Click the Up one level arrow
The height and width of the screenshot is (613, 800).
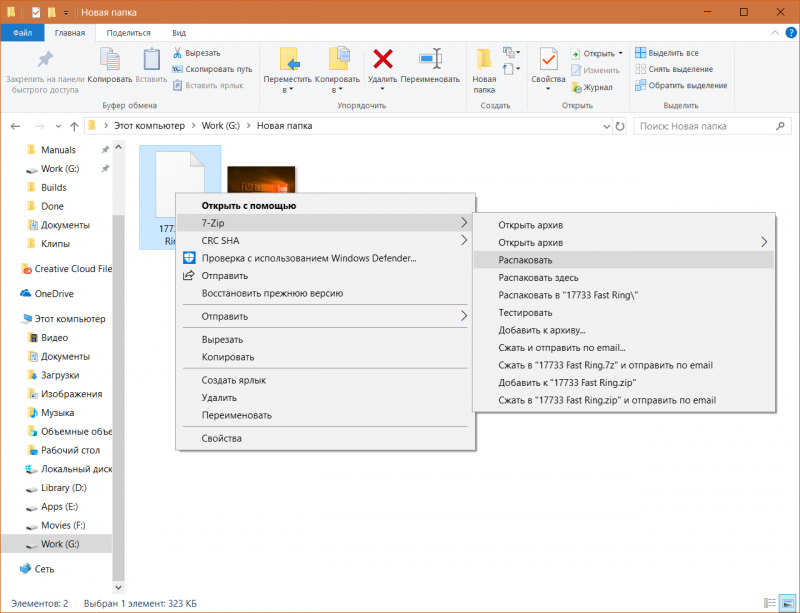point(74,126)
